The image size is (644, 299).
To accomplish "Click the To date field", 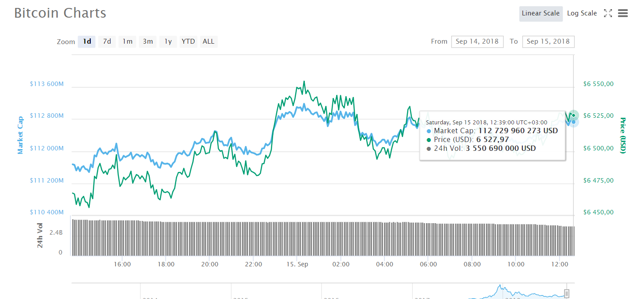I will (548, 41).
